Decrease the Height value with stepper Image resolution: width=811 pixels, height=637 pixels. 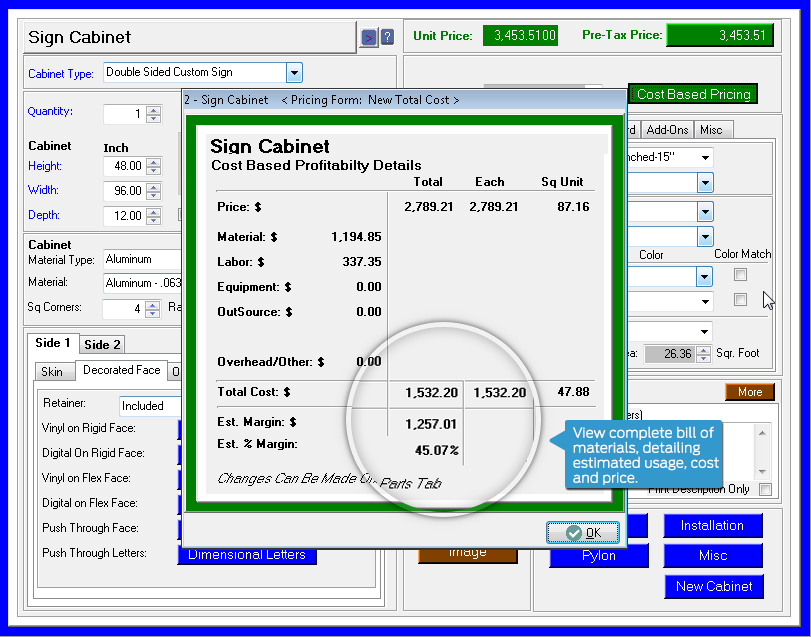pos(153,171)
